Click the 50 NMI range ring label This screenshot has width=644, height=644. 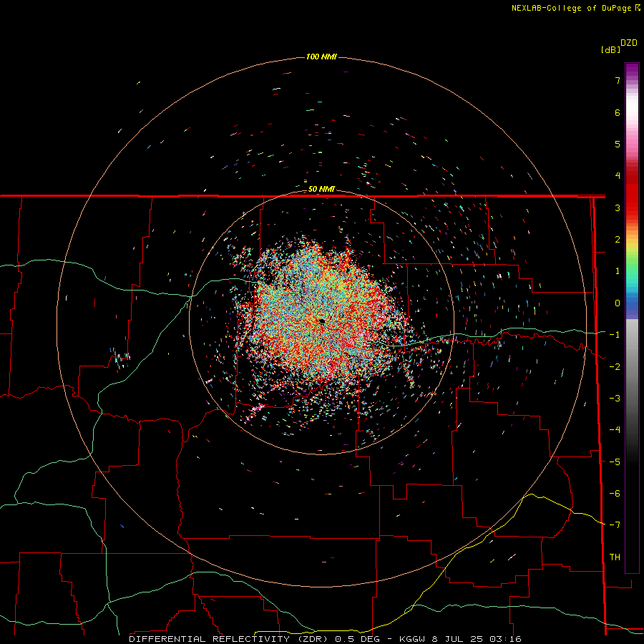click(x=321, y=189)
